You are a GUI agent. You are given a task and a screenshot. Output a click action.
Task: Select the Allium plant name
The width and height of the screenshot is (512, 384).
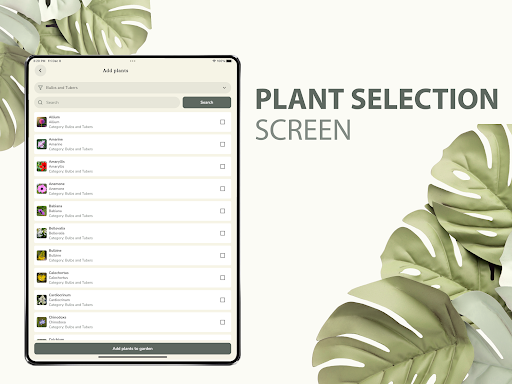click(54, 117)
